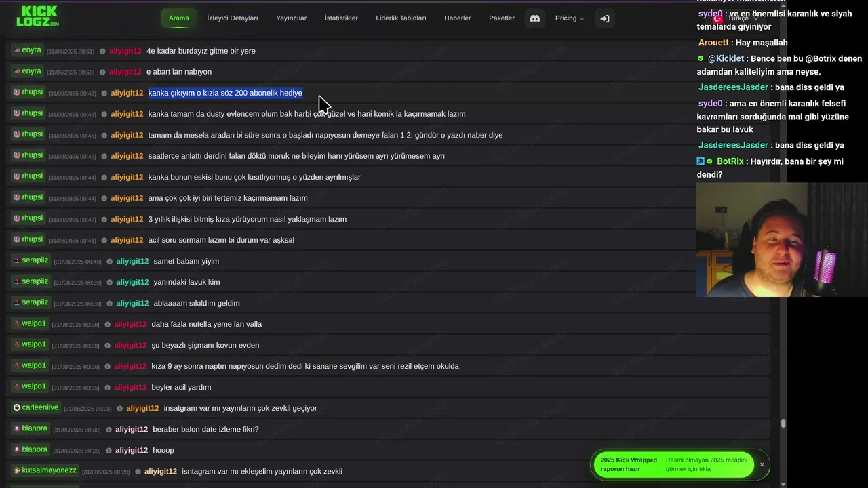Click the message 'ama çok çok iyi biri tertemiz'
868x488 pixels.
[x=228, y=198]
